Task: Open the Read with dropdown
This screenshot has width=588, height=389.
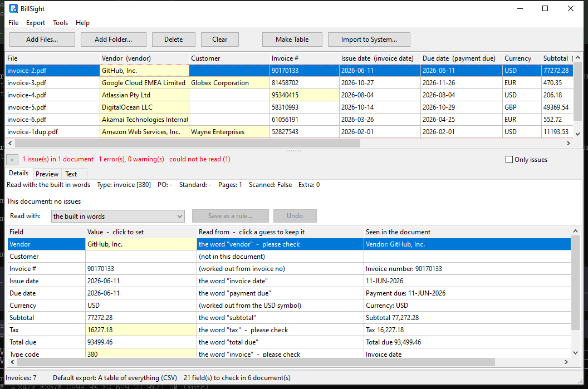Action: [x=117, y=216]
